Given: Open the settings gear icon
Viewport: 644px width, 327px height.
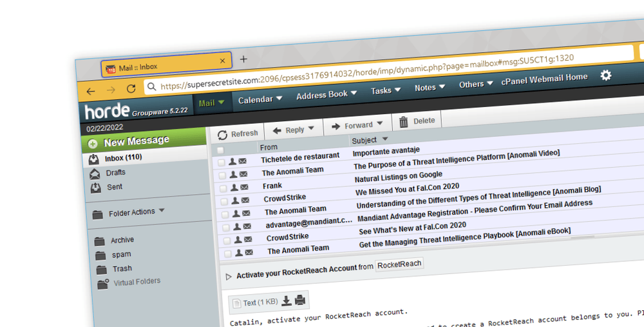Looking at the screenshot, I should click(605, 75).
